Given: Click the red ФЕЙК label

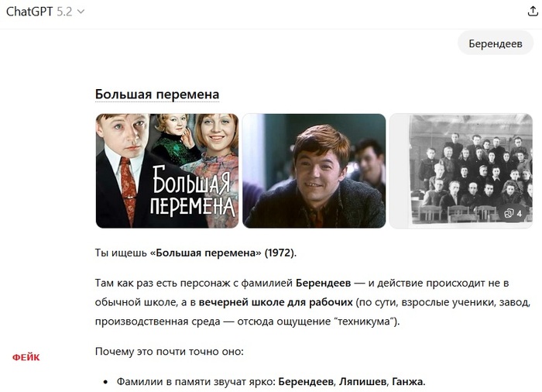Looking at the screenshot, I should tap(26, 357).
